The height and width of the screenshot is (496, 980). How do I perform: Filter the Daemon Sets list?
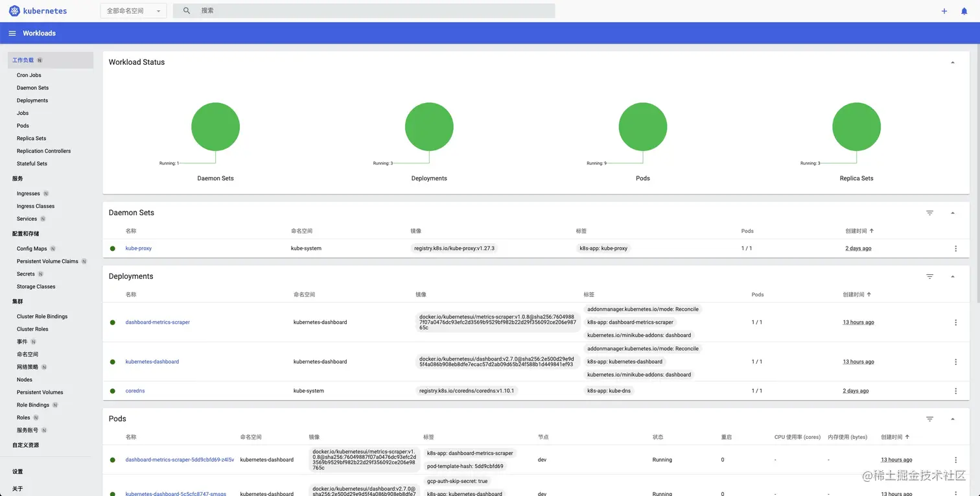(929, 213)
